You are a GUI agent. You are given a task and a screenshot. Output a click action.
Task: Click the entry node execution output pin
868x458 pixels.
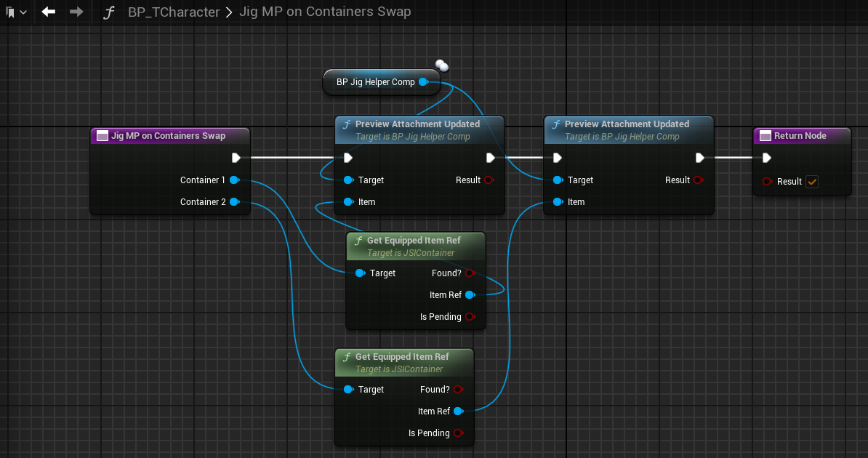pyautogui.click(x=236, y=158)
